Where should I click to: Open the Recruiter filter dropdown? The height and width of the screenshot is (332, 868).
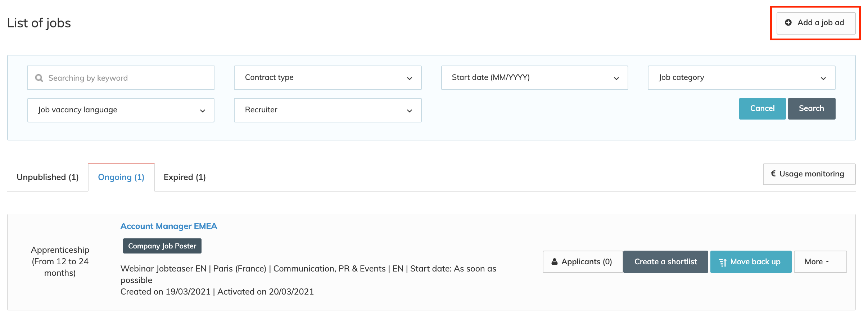point(327,110)
